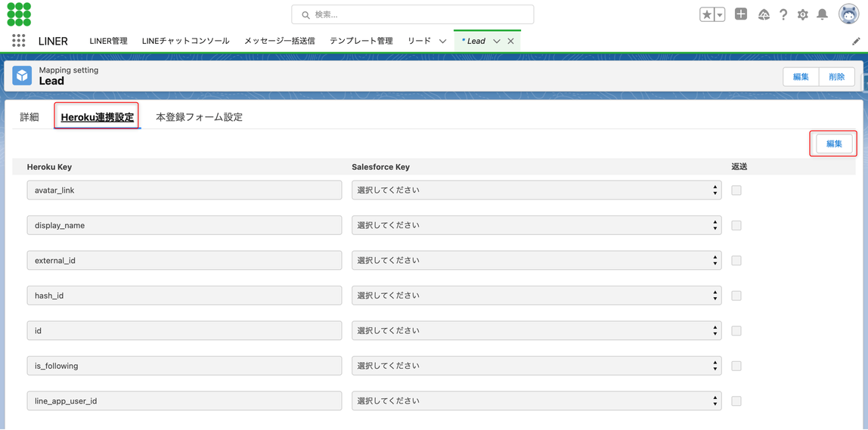The height and width of the screenshot is (430, 868).
Task: Open the メッセージ一括送信 tab
Action: (x=280, y=41)
